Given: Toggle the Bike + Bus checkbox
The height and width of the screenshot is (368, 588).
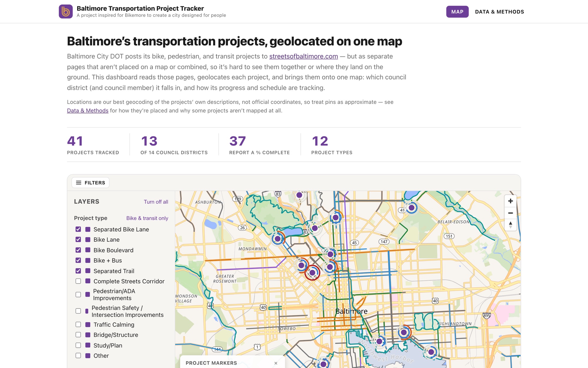Looking at the screenshot, I should tap(78, 260).
